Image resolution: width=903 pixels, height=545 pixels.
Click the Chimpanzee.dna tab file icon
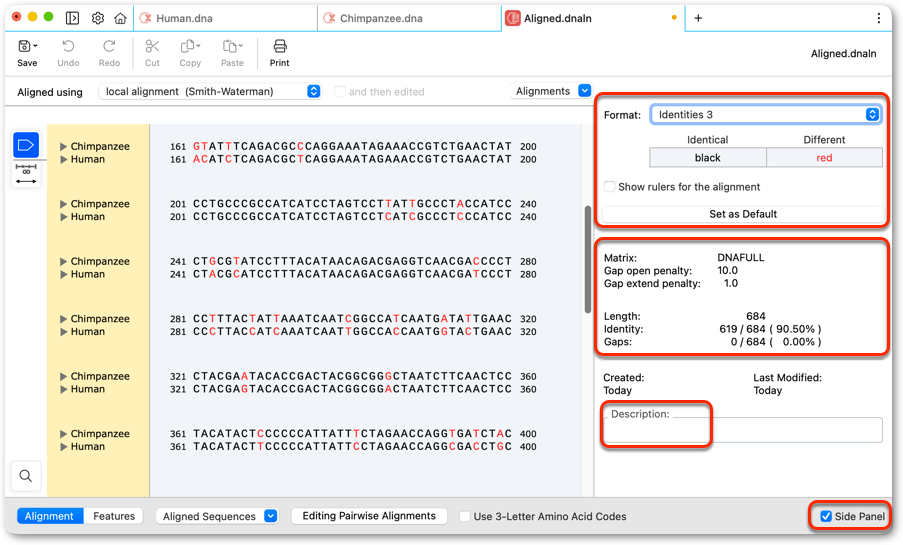click(x=329, y=18)
